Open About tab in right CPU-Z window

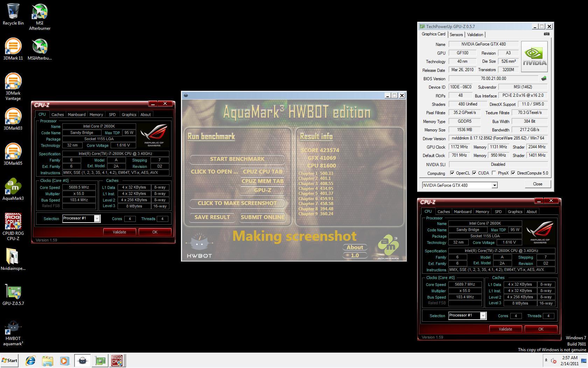[x=531, y=212]
